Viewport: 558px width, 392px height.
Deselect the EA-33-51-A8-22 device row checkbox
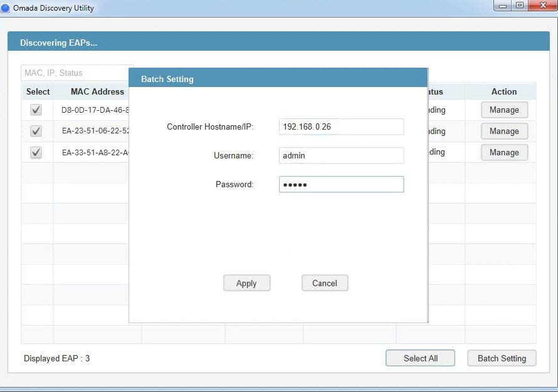[x=36, y=152]
